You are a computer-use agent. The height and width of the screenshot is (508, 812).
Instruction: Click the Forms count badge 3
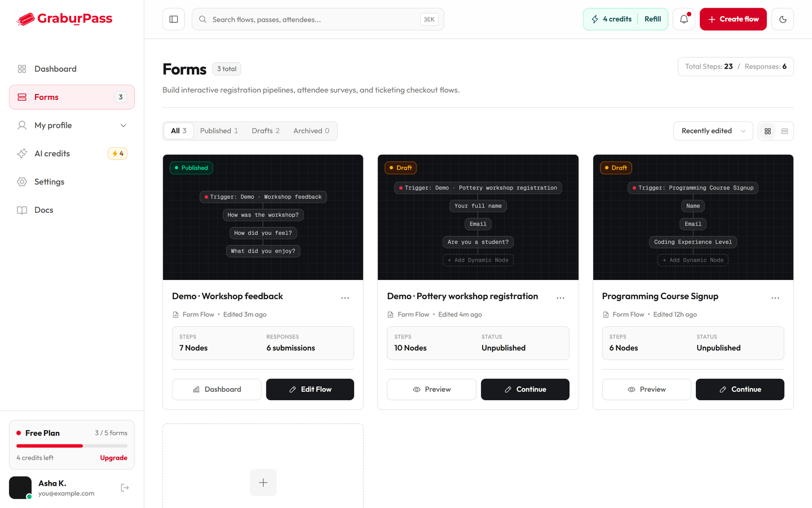121,97
